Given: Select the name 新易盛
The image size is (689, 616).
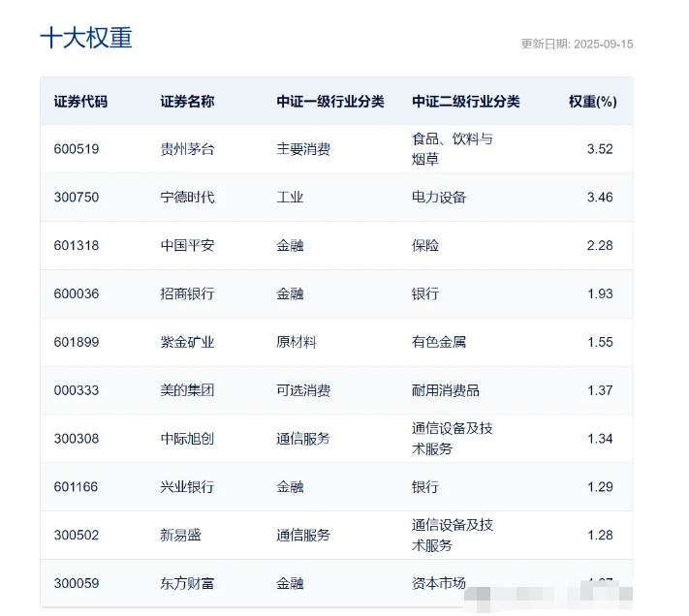Looking at the screenshot, I should point(180,536).
